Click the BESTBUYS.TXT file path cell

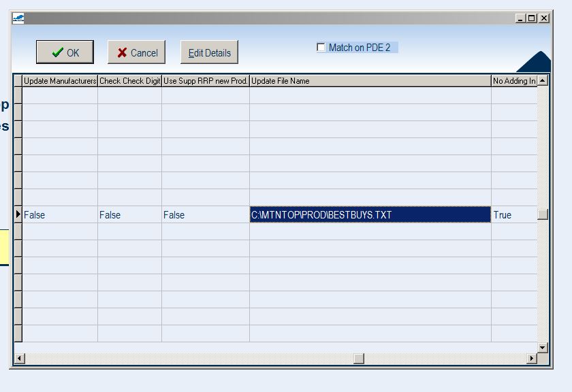pos(370,214)
